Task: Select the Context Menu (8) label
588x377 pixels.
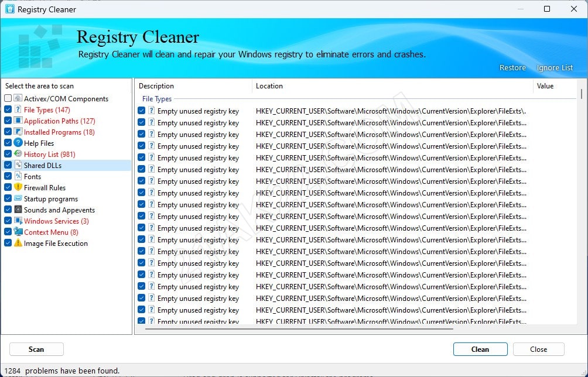Action: pyautogui.click(x=51, y=232)
